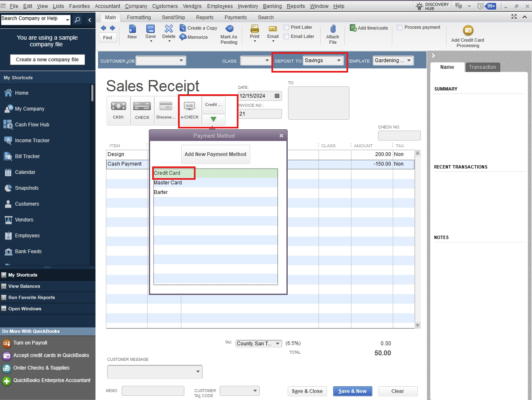This screenshot has height=400, width=532.
Task: Switch to the Formatting tab
Action: click(x=139, y=18)
